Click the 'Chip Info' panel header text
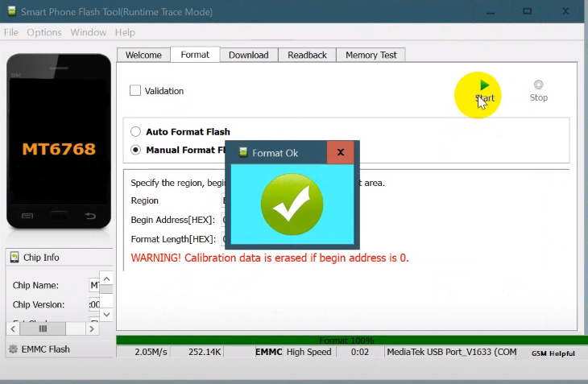The height and width of the screenshot is (384, 588). pyautogui.click(x=41, y=258)
